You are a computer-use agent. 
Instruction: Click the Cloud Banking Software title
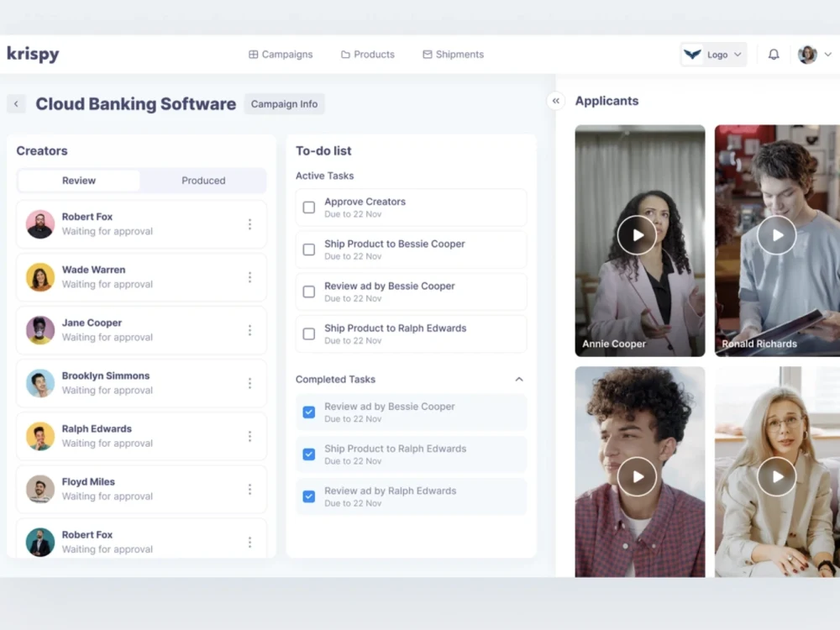pyautogui.click(x=135, y=104)
